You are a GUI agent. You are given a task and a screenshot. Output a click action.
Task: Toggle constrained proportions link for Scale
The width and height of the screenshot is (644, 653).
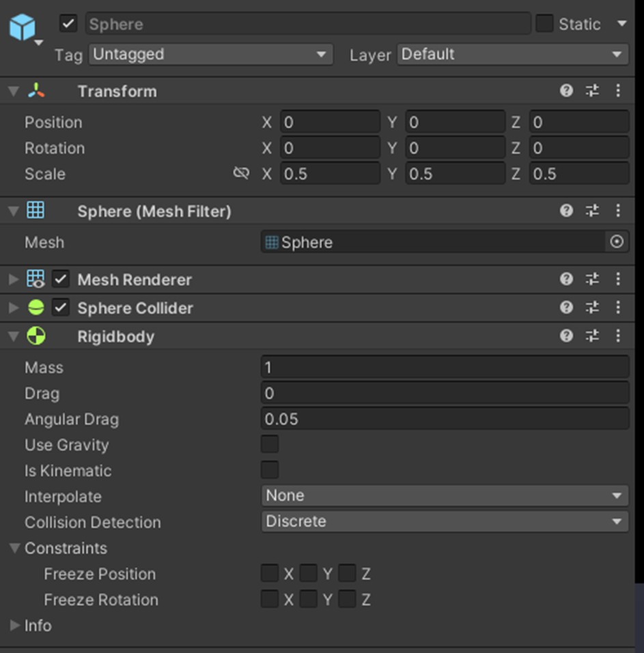click(242, 173)
